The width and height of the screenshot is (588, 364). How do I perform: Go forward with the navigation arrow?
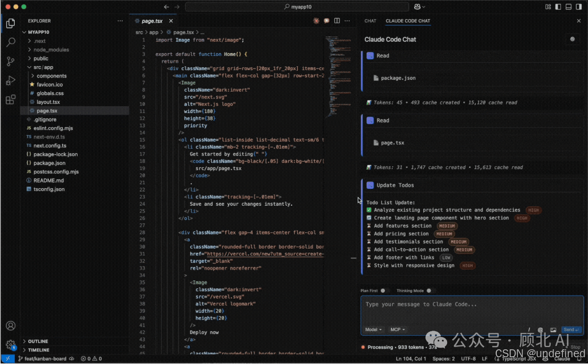[x=177, y=7]
